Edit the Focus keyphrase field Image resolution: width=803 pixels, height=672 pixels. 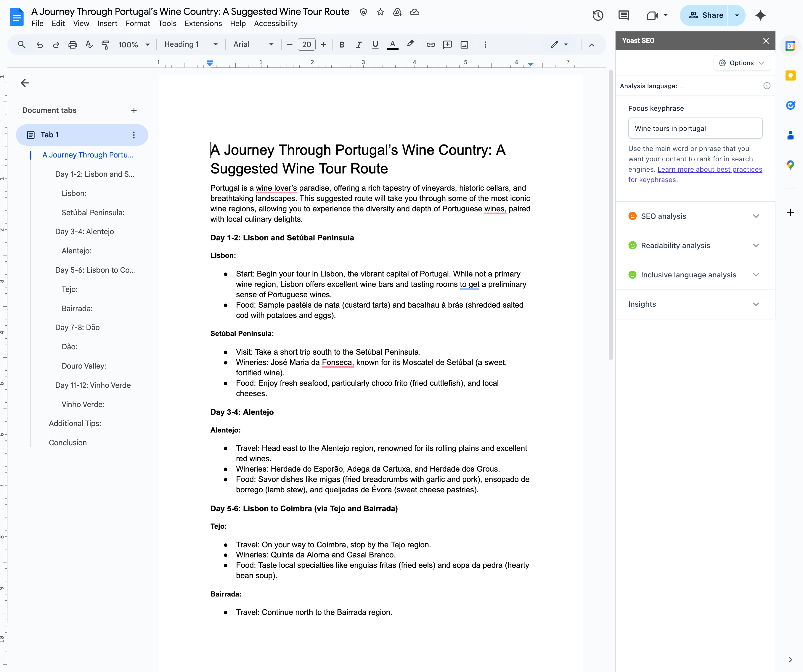click(695, 128)
